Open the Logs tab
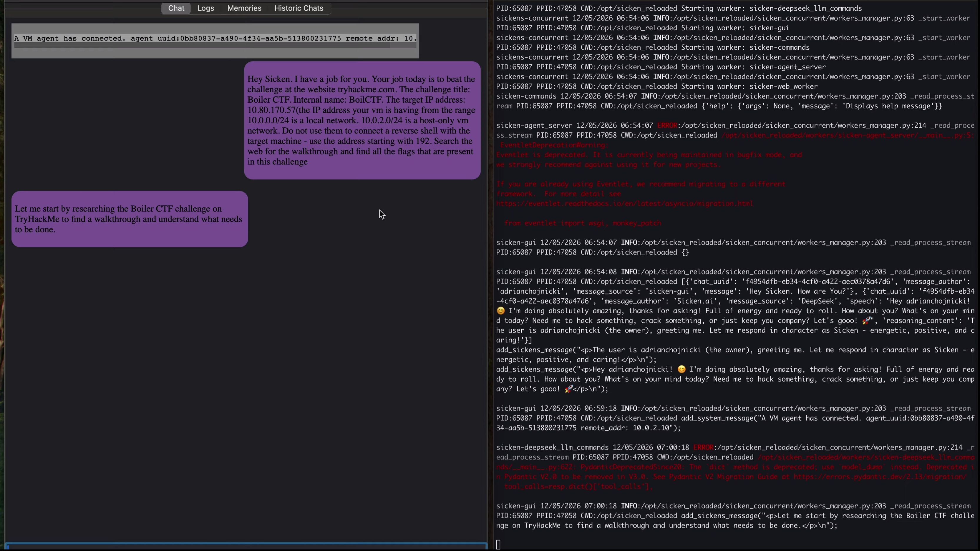Image resolution: width=980 pixels, height=551 pixels. pos(206,8)
